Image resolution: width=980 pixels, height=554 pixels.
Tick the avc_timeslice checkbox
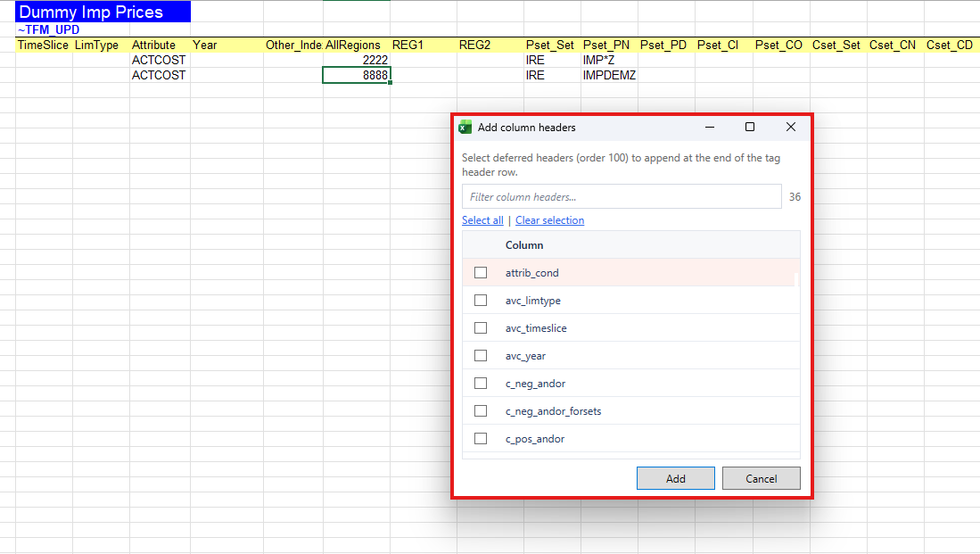click(481, 327)
